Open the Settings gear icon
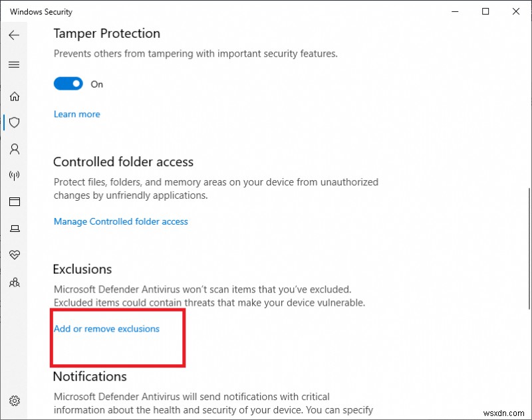 (x=15, y=401)
